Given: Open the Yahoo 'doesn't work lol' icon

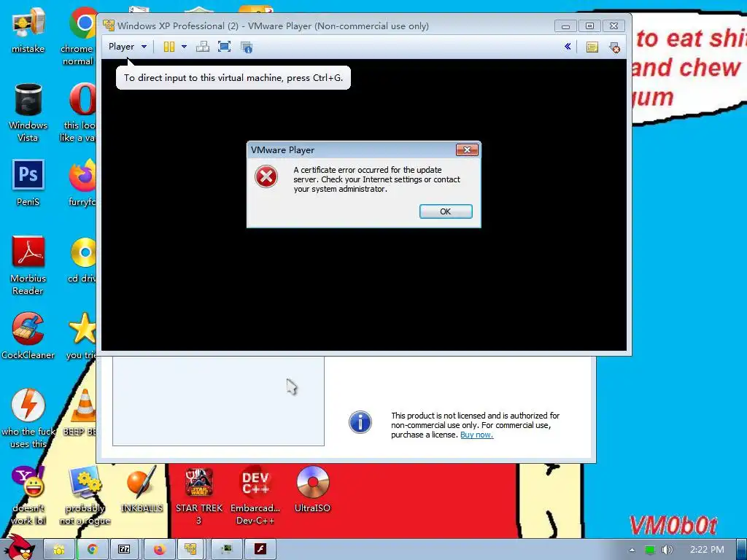Looking at the screenshot, I should point(28,496).
